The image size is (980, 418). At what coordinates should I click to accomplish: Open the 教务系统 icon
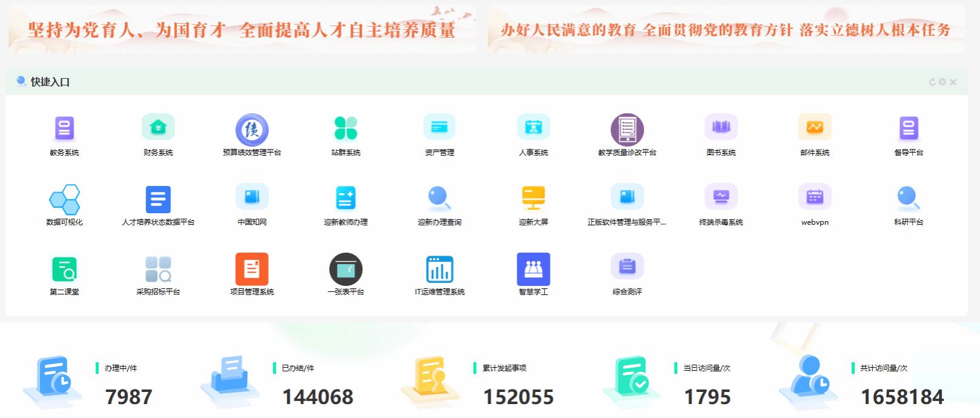[64, 129]
